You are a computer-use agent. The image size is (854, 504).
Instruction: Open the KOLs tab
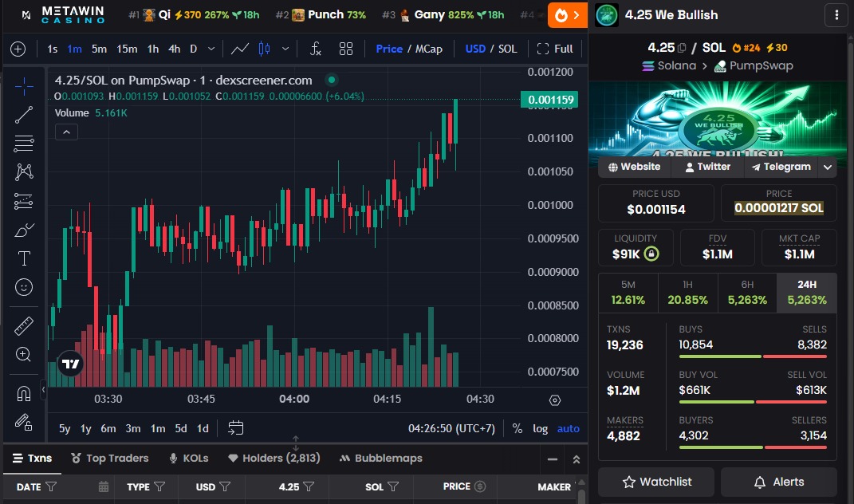(189, 459)
